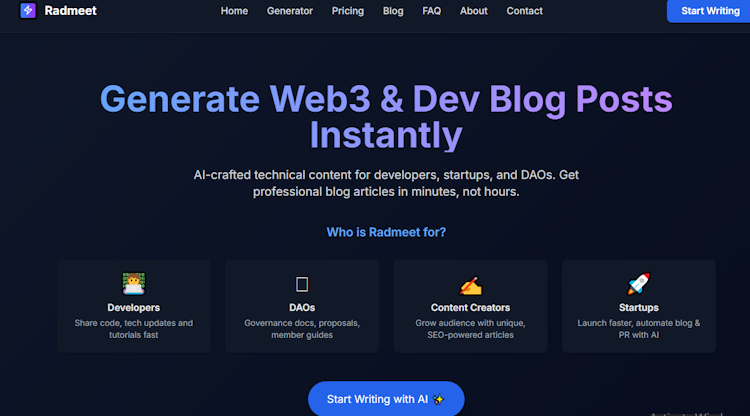
Task: Click the Content Creators writing hand icon
Action: click(470, 285)
